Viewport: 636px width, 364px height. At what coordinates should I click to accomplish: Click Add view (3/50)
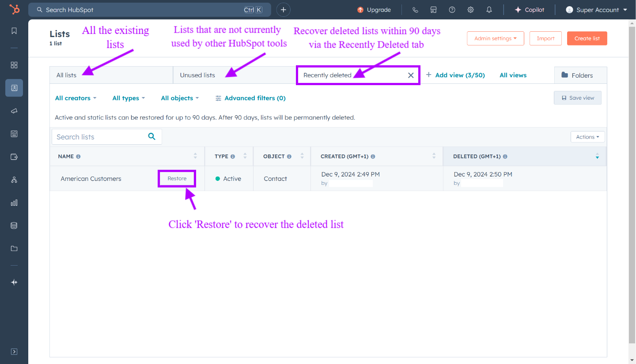tap(455, 75)
